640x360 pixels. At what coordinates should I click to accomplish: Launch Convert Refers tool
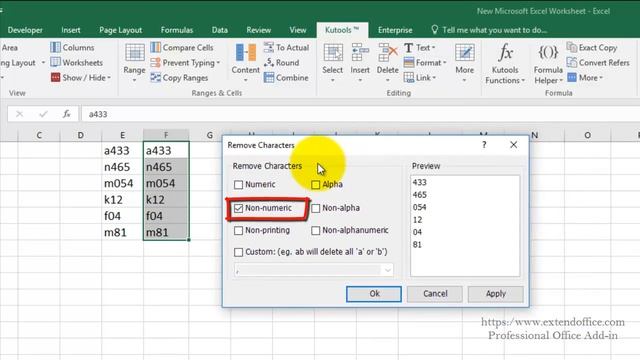click(x=598, y=62)
